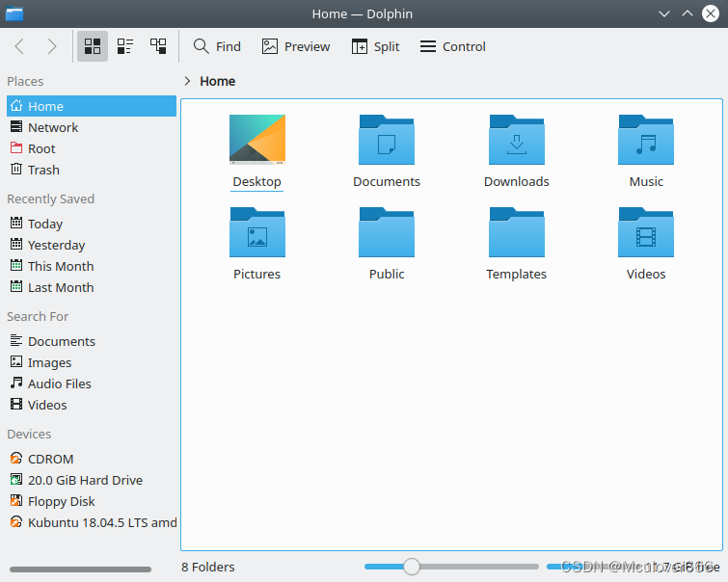This screenshot has height=582, width=728.
Task: Click the Places panel horizontal scrollbar
Action: 80,569
